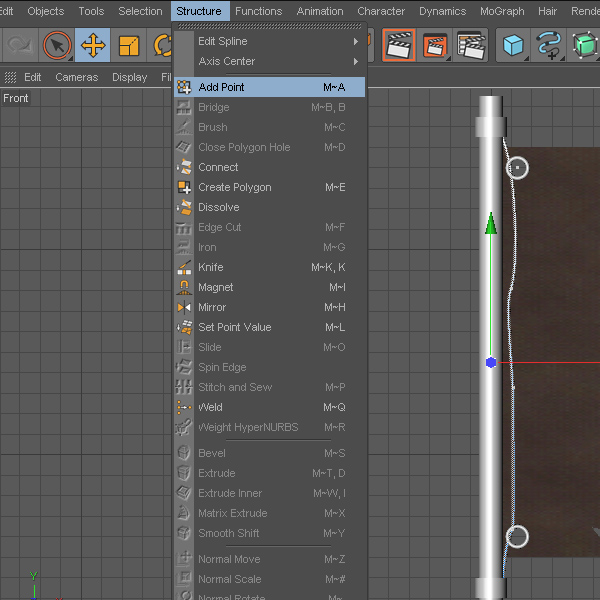Open the Dynamics menu
This screenshot has width=600, height=600.
tap(442, 11)
